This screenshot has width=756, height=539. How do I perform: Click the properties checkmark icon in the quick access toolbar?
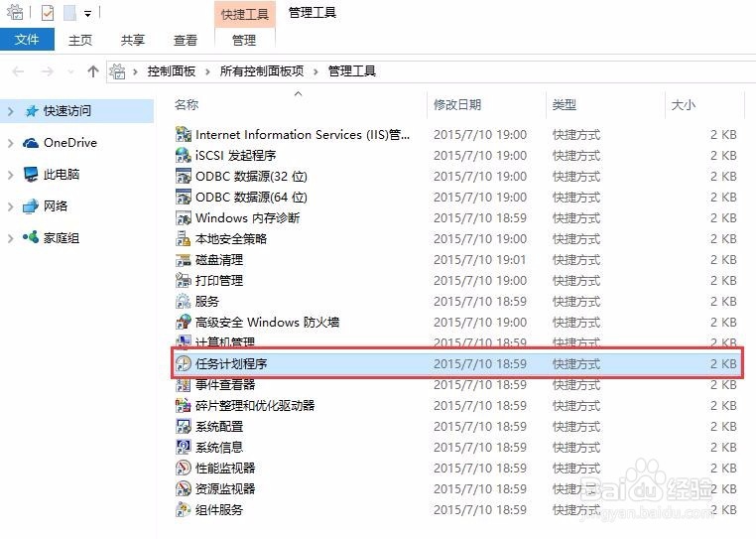48,13
